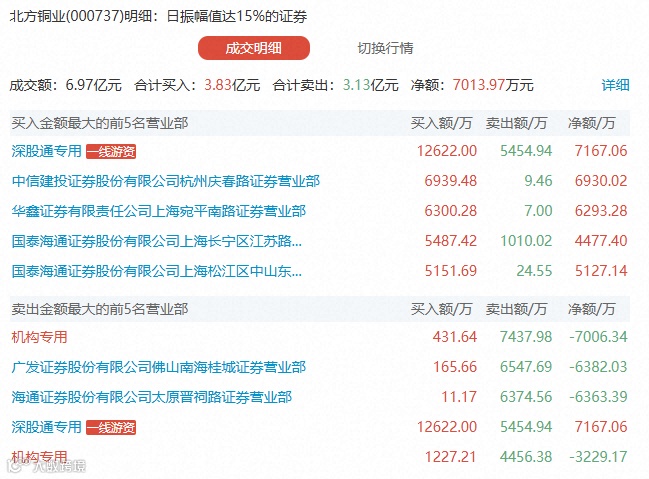Open 国泰海通证券上海长宁区江苏路 branch link
This screenshot has height=479, width=649.
[156, 241]
